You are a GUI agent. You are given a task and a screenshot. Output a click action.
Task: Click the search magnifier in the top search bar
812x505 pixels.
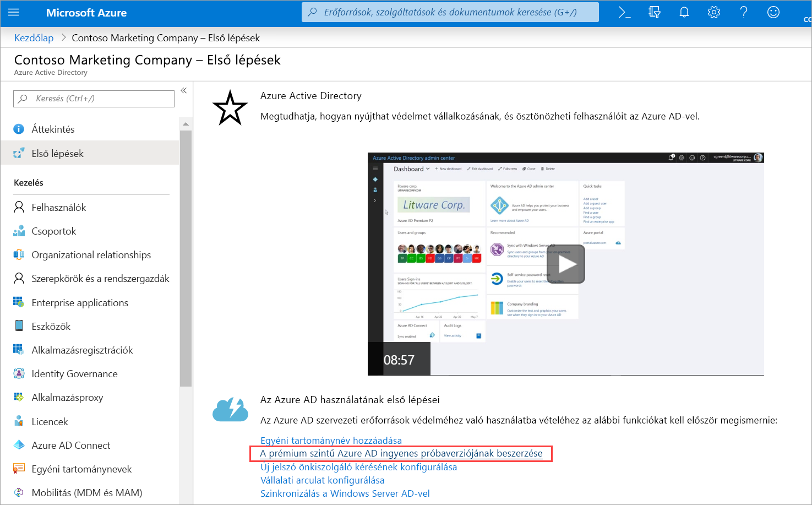click(312, 12)
